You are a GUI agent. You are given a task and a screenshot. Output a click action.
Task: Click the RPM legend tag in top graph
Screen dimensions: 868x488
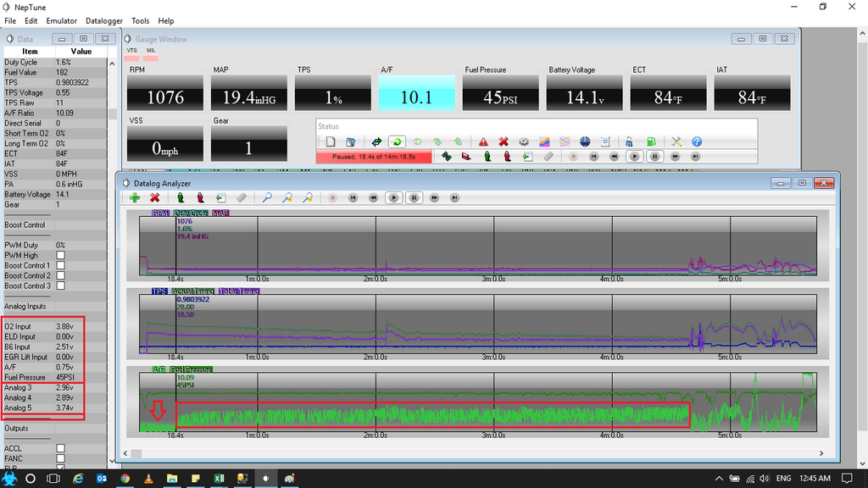(160, 213)
